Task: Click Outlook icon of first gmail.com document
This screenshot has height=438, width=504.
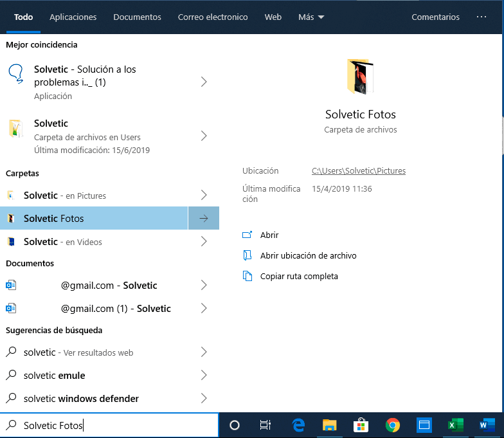Action: 11,286
